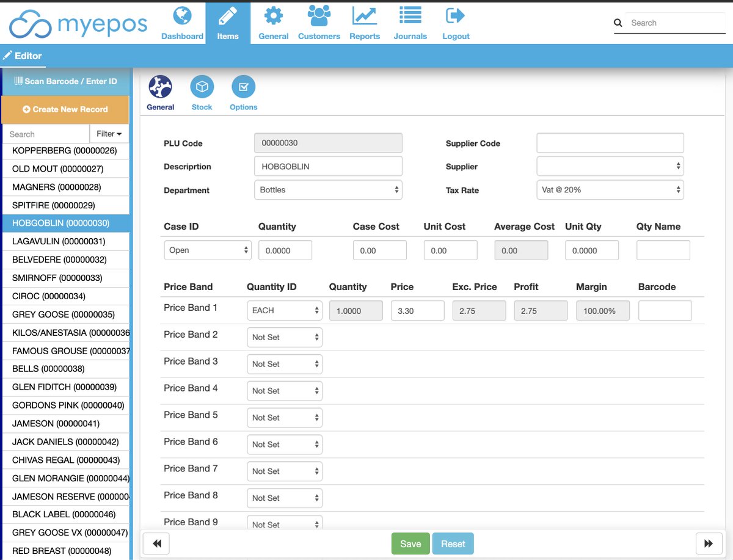The image size is (733, 560).
Task: Click the Unit Cost field
Action: pos(450,250)
